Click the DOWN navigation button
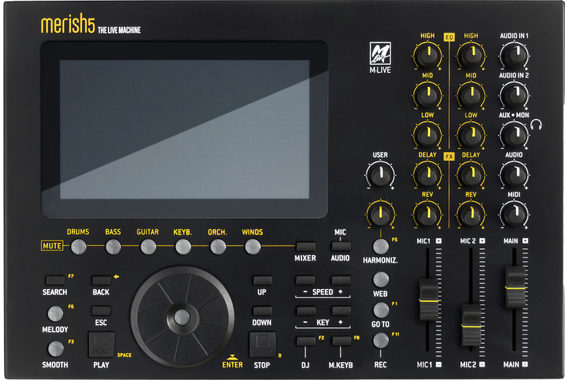This screenshot has height=380, width=567. (263, 311)
